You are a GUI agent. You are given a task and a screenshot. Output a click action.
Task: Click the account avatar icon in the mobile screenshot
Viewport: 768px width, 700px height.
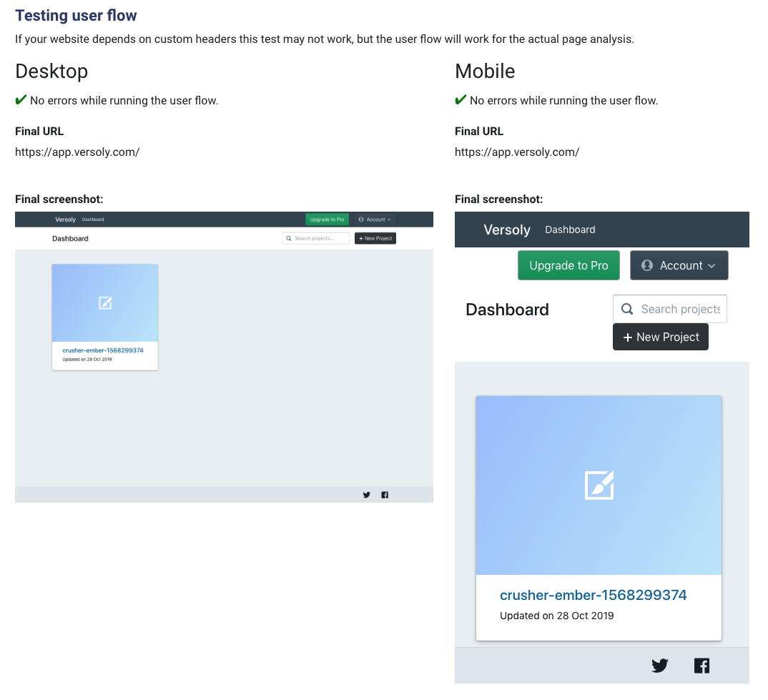tap(647, 265)
